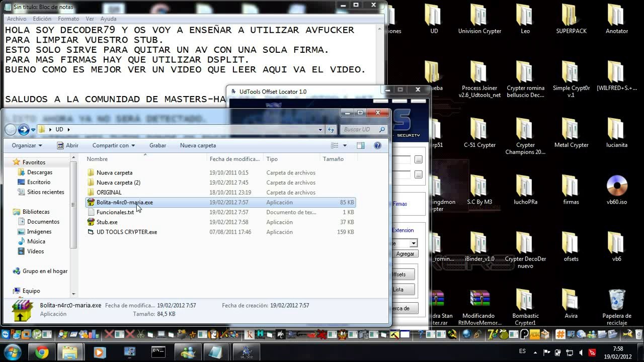Screen dimensions: 644x362
Task: Open the SUPERPACK desktop folder
Action: pyautogui.click(x=571, y=20)
